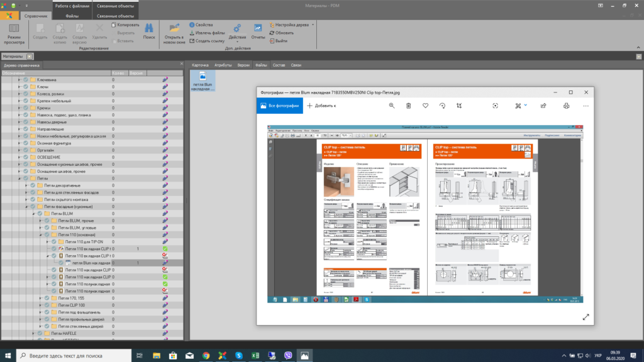Open the three-dots more menu in Photos
Viewport: 644px width, 362px height.
click(x=586, y=106)
